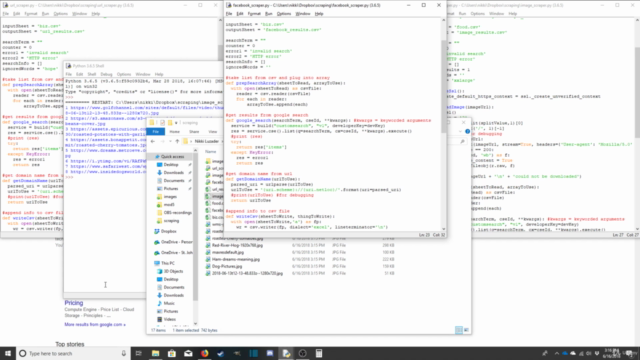Click the Pricing link in browser

pos(74,303)
